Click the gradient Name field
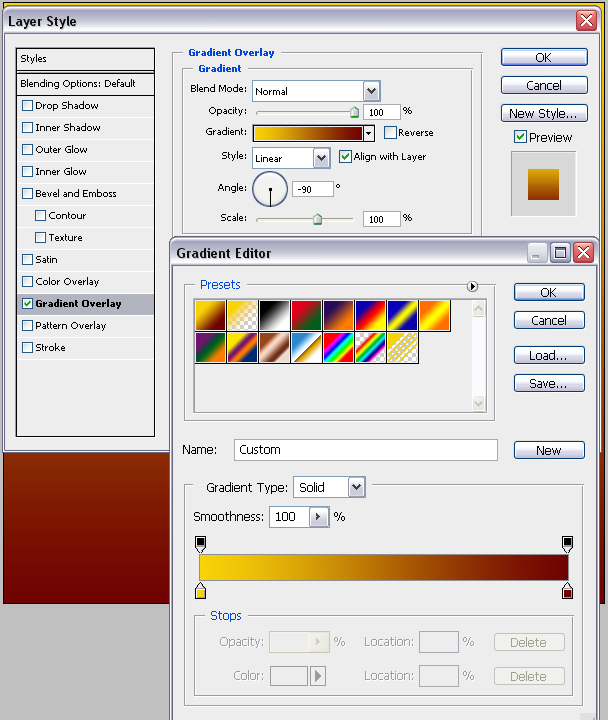Viewport: 608px width, 720px height. (x=366, y=450)
